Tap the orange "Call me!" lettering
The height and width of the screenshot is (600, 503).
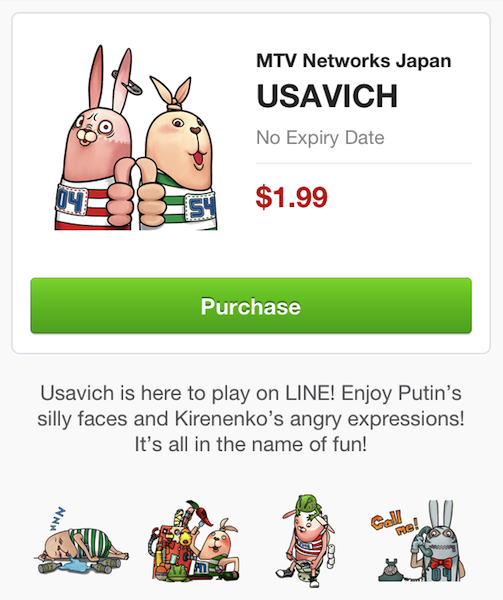coord(394,522)
